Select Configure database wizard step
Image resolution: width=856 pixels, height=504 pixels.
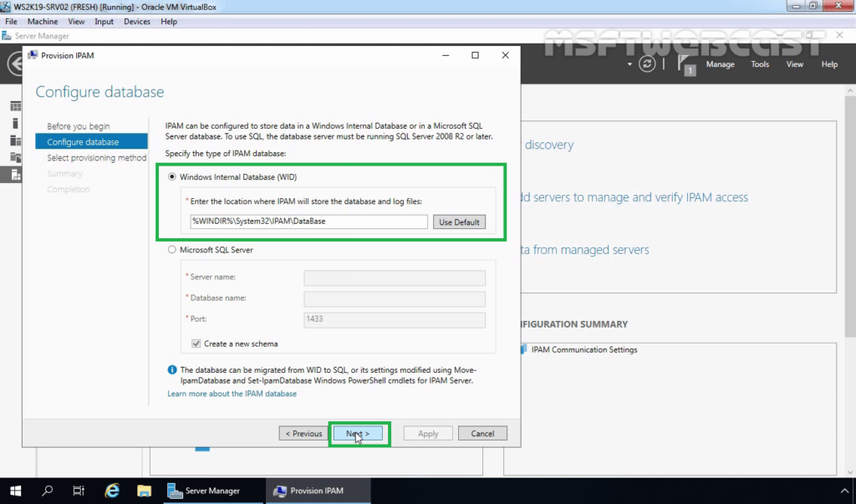91,141
